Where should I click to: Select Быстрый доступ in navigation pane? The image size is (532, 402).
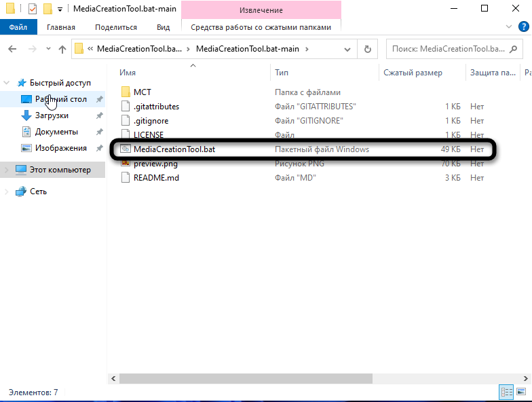(x=60, y=83)
